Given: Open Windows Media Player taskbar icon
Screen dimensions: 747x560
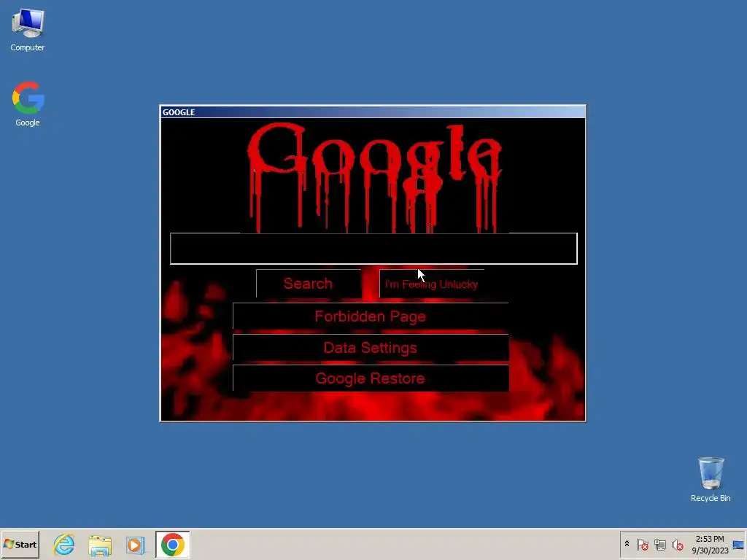Looking at the screenshot, I should [135, 544].
